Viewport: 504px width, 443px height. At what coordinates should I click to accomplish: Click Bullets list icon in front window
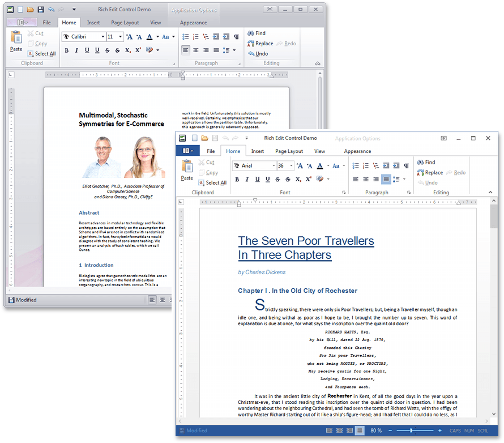356,166
